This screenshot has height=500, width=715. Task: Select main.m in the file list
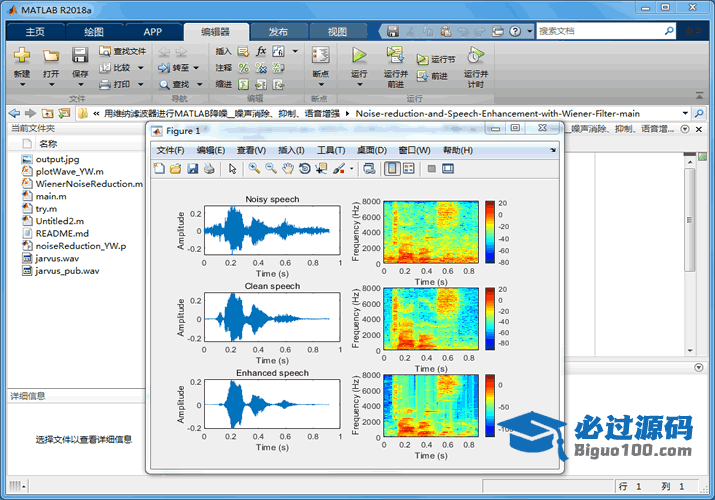pos(51,196)
